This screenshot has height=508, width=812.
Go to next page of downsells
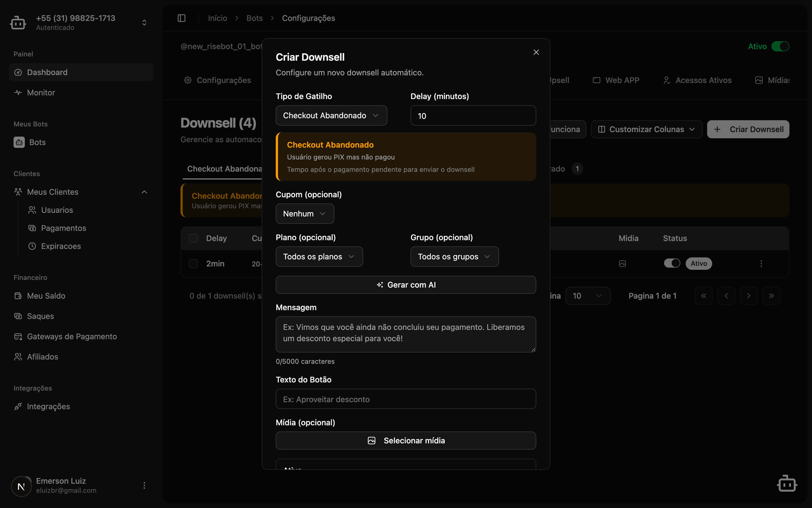point(749,296)
